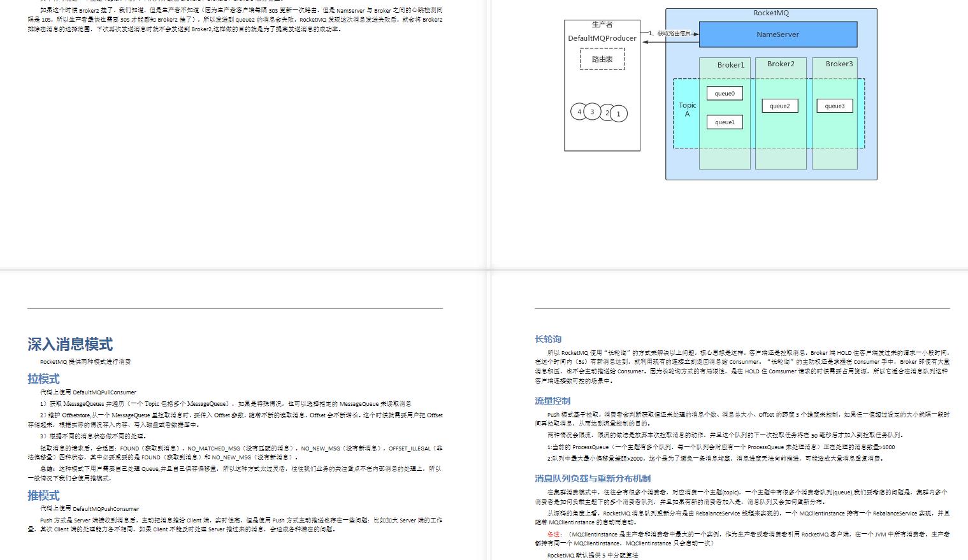Viewport: 968px width, 560px height.
Task: Select the Broker2 label in the diagram
Action: click(x=781, y=64)
